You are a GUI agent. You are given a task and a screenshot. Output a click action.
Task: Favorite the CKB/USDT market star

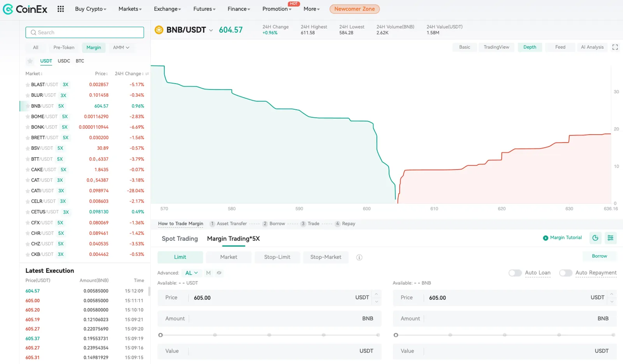[x=28, y=255]
